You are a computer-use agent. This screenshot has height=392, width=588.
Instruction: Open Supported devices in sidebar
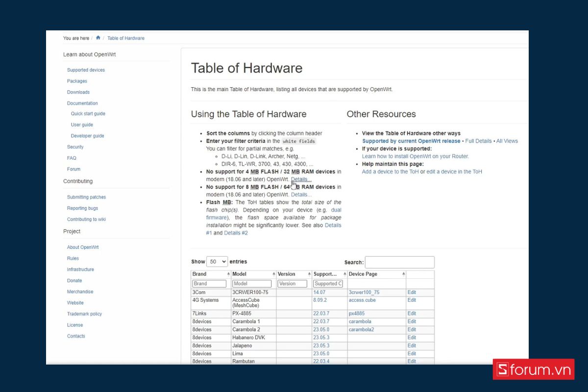click(x=86, y=70)
